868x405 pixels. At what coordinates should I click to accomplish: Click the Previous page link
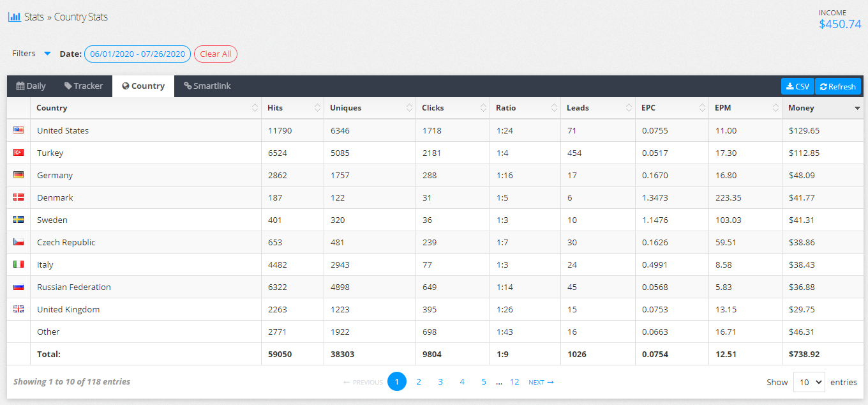363,383
